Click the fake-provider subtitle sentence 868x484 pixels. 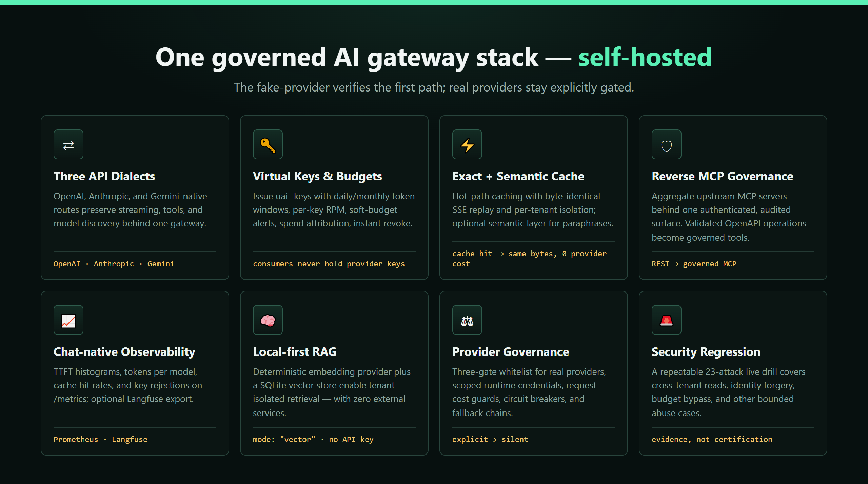(434, 87)
